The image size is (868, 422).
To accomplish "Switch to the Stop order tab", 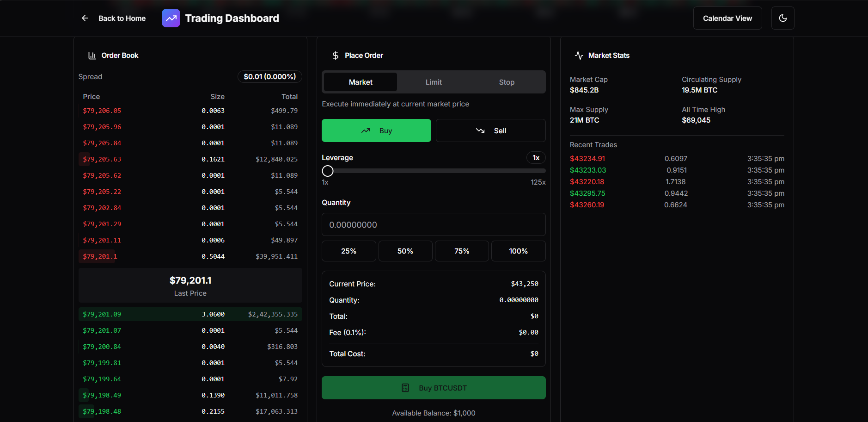I will point(507,82).
